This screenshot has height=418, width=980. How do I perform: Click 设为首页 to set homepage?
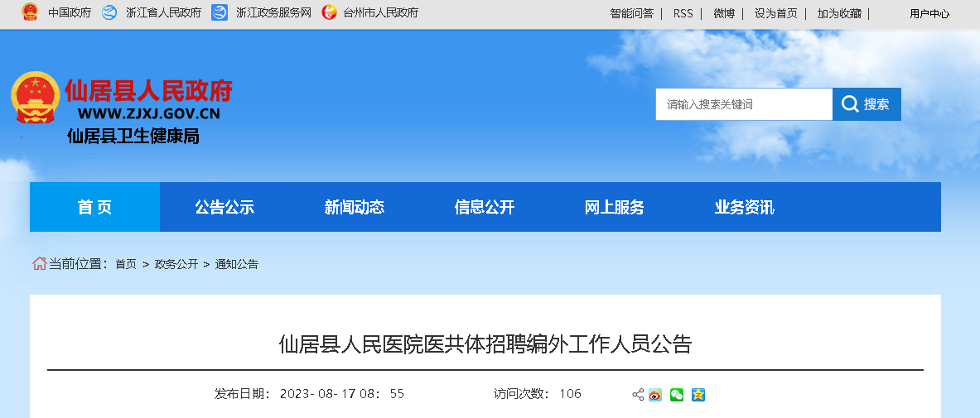point(775,14)
